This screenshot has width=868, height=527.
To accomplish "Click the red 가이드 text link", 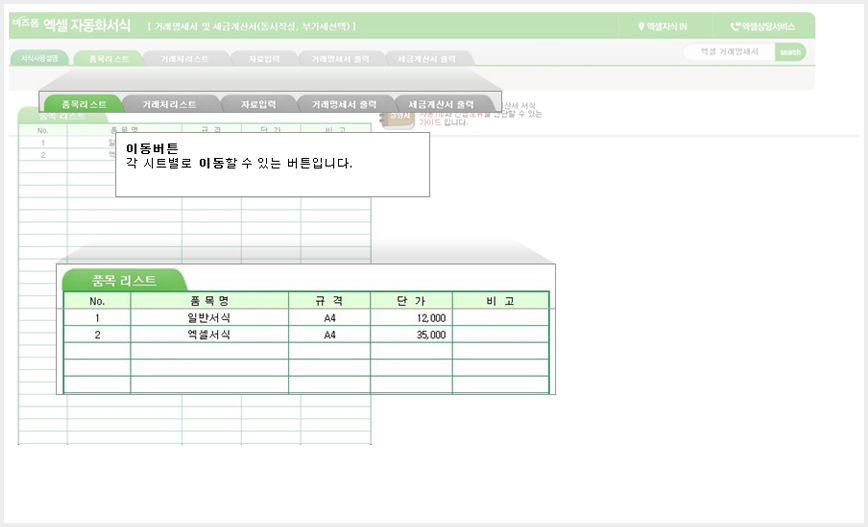I will tap(430, 122).
